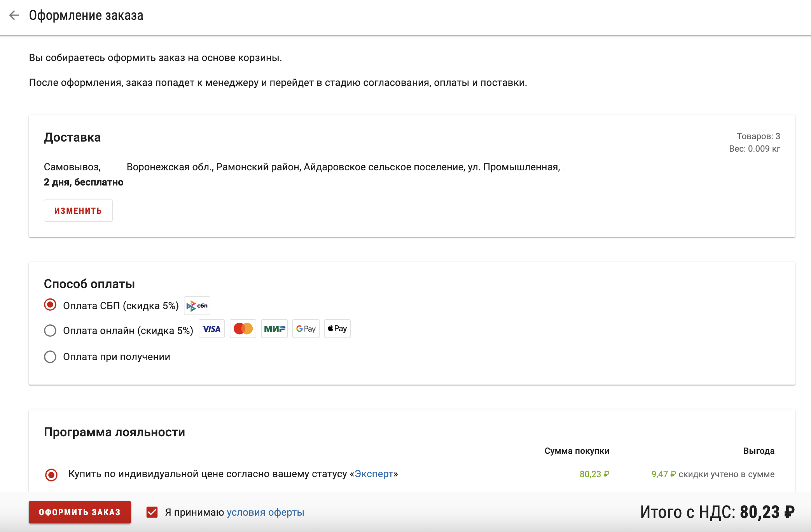This screenshot has height=532, width=811.
Task: Click the back arrow icon
Action: click(14, 16)
